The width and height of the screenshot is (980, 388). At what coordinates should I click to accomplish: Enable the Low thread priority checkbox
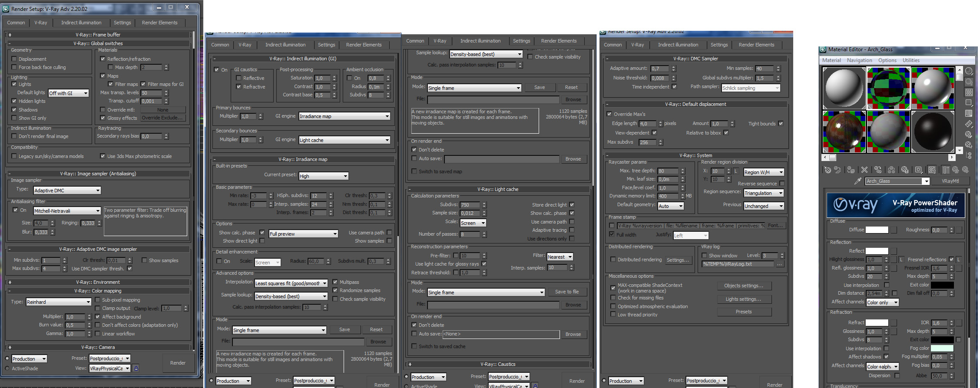coord(613,315)
